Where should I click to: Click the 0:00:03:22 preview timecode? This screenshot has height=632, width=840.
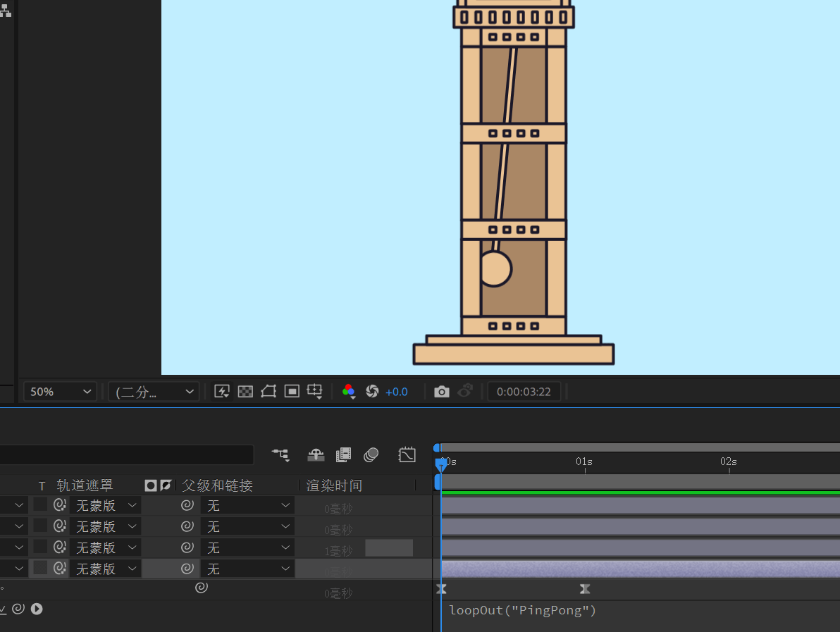pos(524,392)
